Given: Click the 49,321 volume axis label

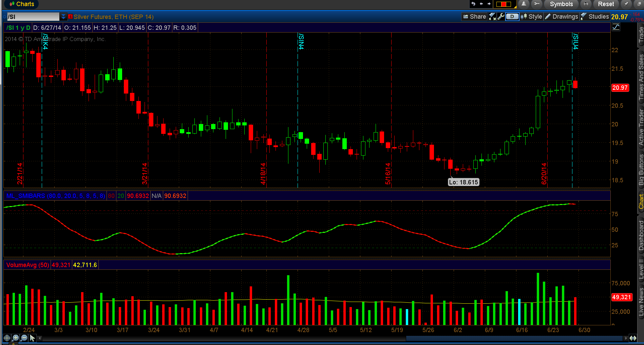Looking at the screenshot, I should [621, 297].
